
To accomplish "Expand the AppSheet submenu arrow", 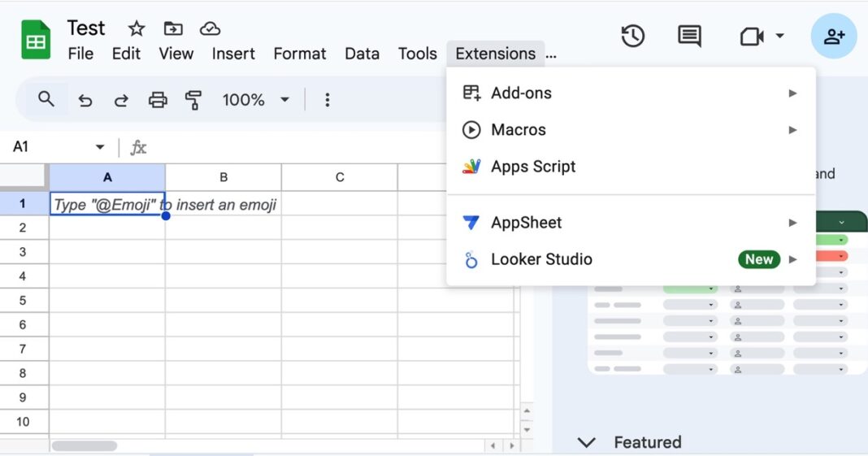I will (x=792, y=223).
